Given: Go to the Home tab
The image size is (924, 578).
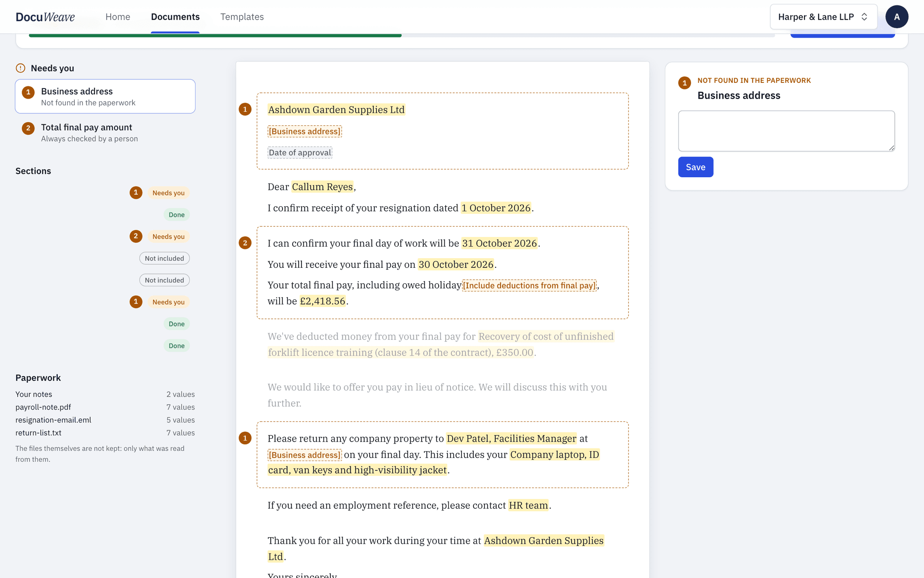Looking at the screenshot, I should coord(118,17).
